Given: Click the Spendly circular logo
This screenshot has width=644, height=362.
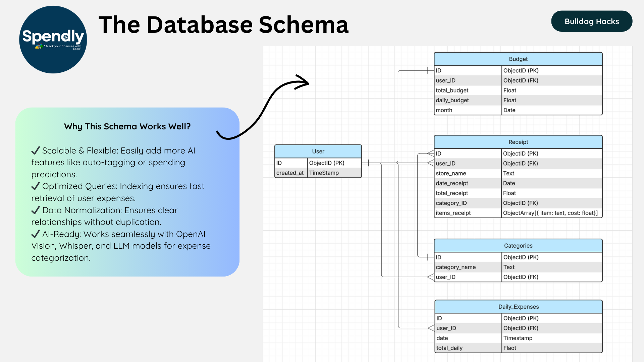Looking at the screenshot, I should tap(53, 40).
